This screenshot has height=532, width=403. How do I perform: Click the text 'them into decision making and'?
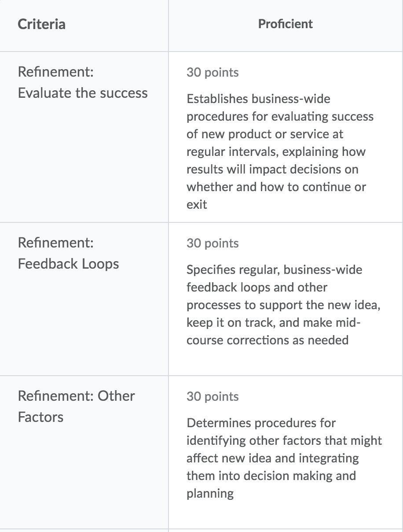[271, 476]
